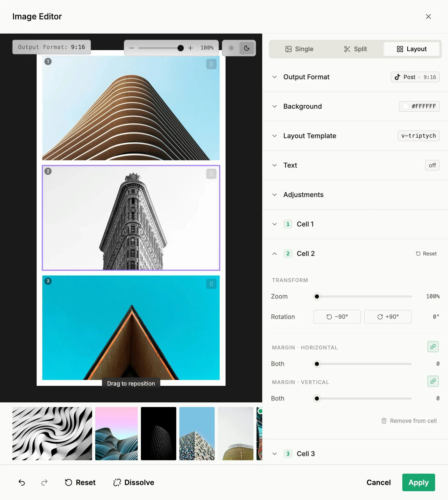
Task: Switch canvas to light mode sun icon
Action: [x=231, y=48]
